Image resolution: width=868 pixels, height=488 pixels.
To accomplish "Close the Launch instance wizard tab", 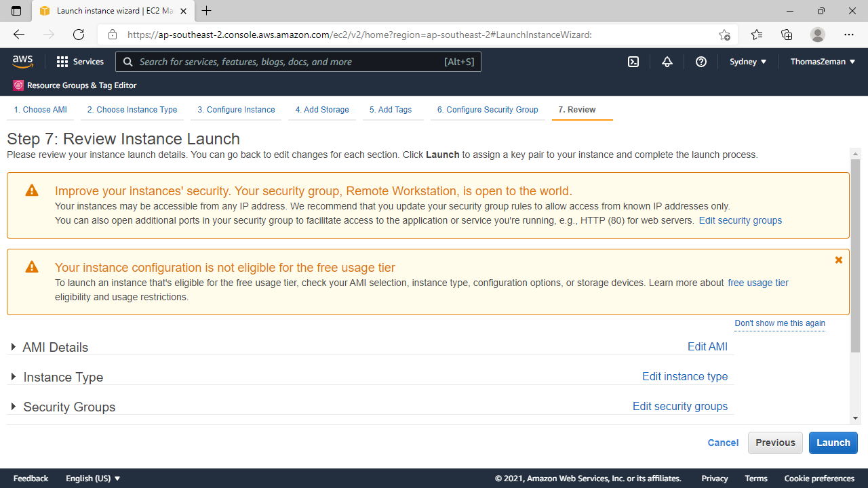I will coord(183,11).
